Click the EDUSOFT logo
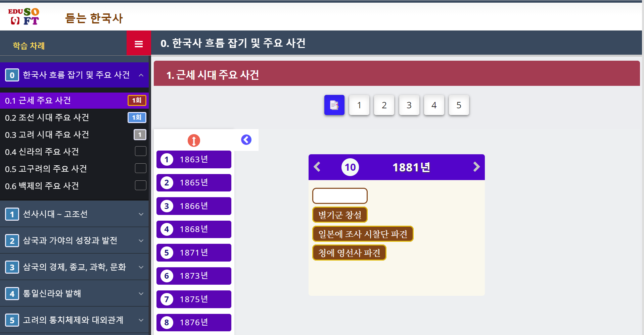 tap(24, 16)
